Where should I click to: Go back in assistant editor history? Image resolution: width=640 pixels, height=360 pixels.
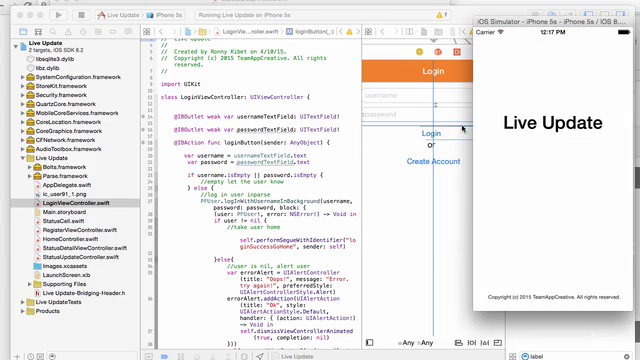(x=382, y=31)
